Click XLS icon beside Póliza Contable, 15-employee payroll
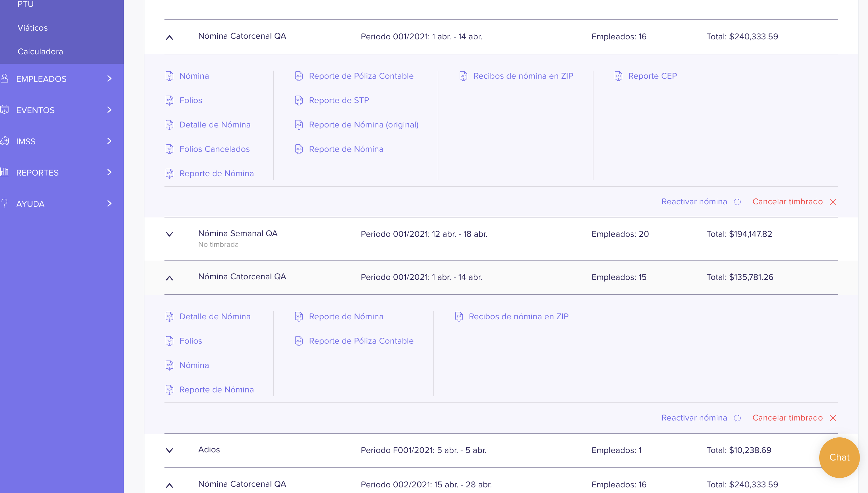 pyautogui.click(x=299, y=341)
